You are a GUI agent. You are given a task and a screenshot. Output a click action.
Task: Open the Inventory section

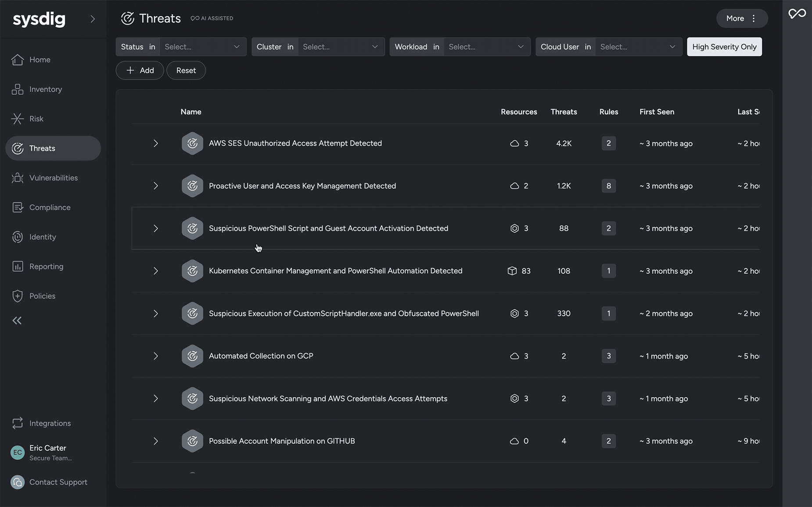pos(46,89)
